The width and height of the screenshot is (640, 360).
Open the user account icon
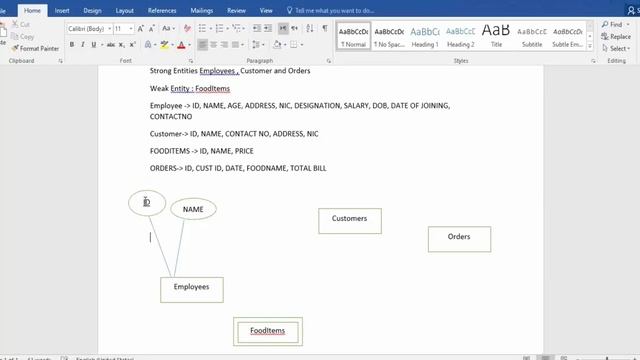(631, 11)
